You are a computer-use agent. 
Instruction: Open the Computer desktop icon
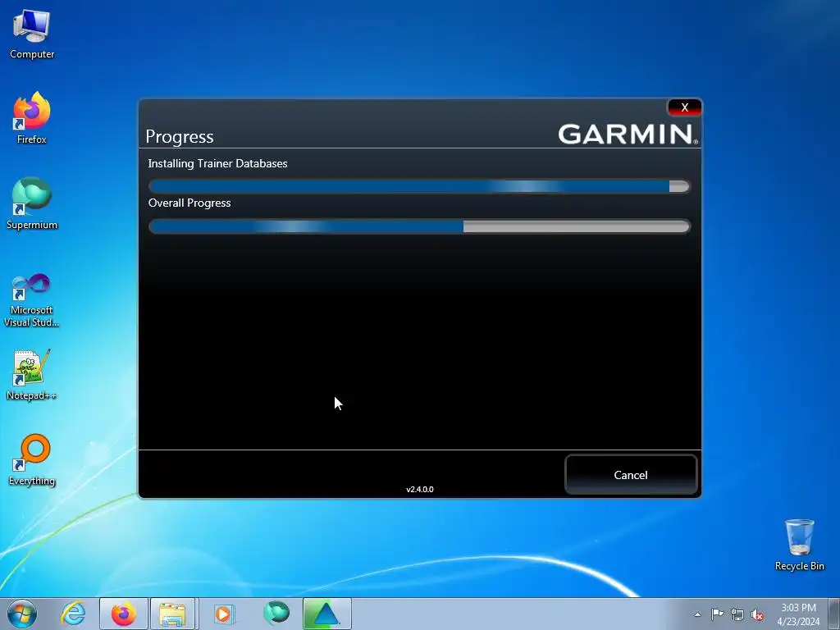point(32,34)
